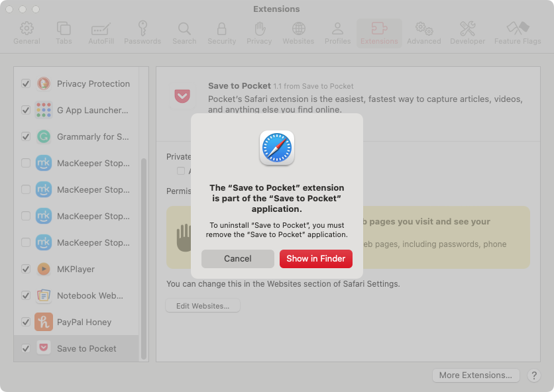This screenshot has height=392, width=554.
Task: Open the help question mark button
Action: (534, 375)
